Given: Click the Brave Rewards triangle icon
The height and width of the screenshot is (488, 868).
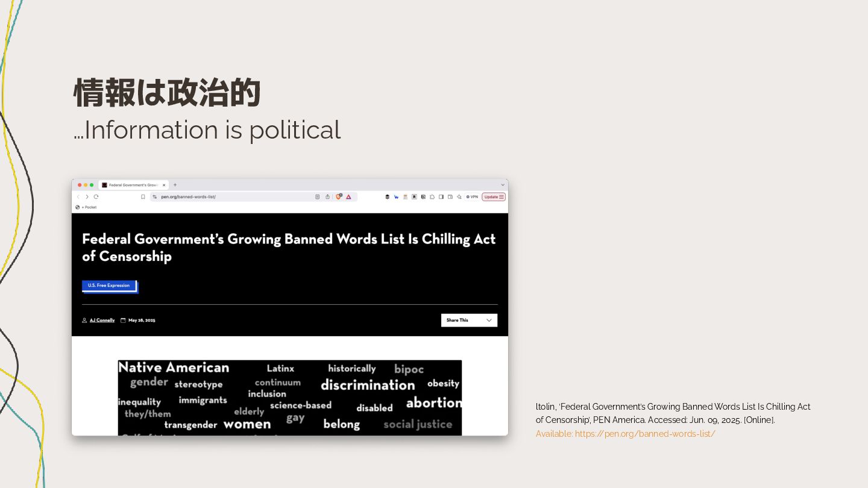Looking at the screenshot, I should (348, 197).
